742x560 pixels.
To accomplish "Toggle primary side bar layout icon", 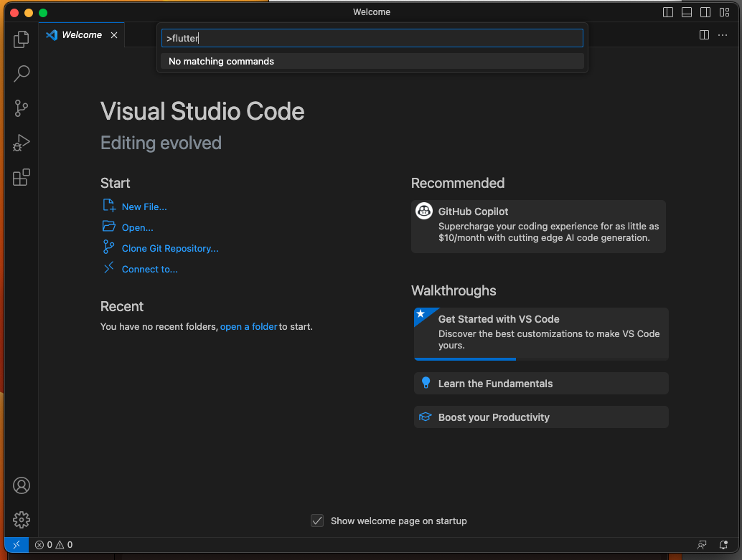I will 667,12.
